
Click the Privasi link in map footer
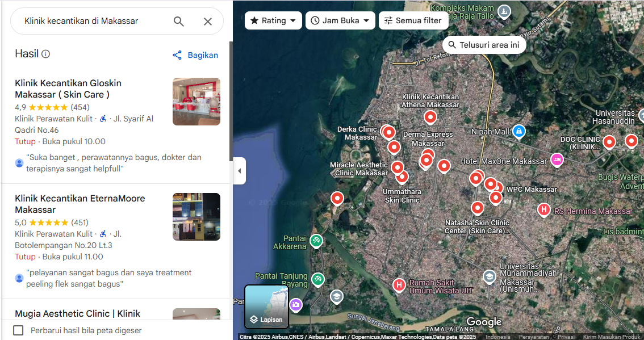pos(566,337)
